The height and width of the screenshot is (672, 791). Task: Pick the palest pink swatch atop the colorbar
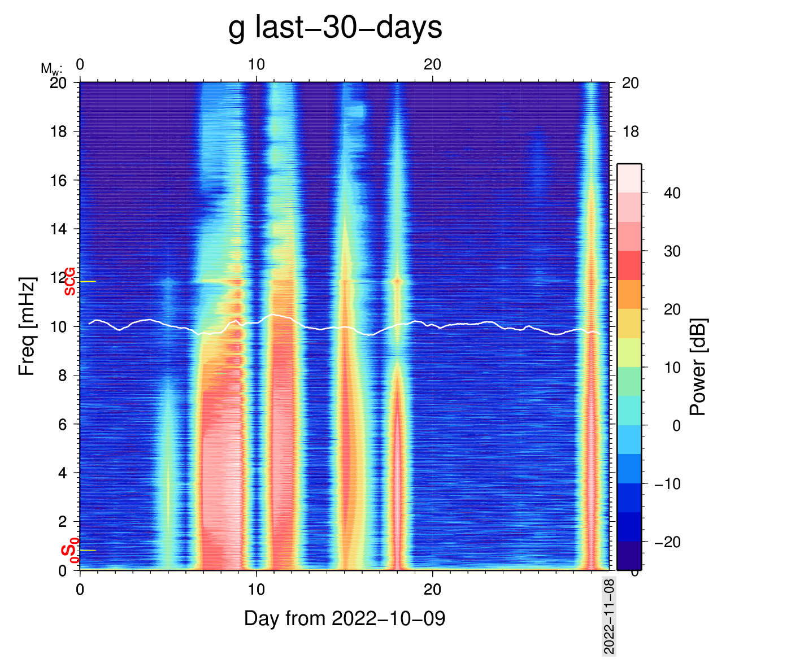coord(629,178)
